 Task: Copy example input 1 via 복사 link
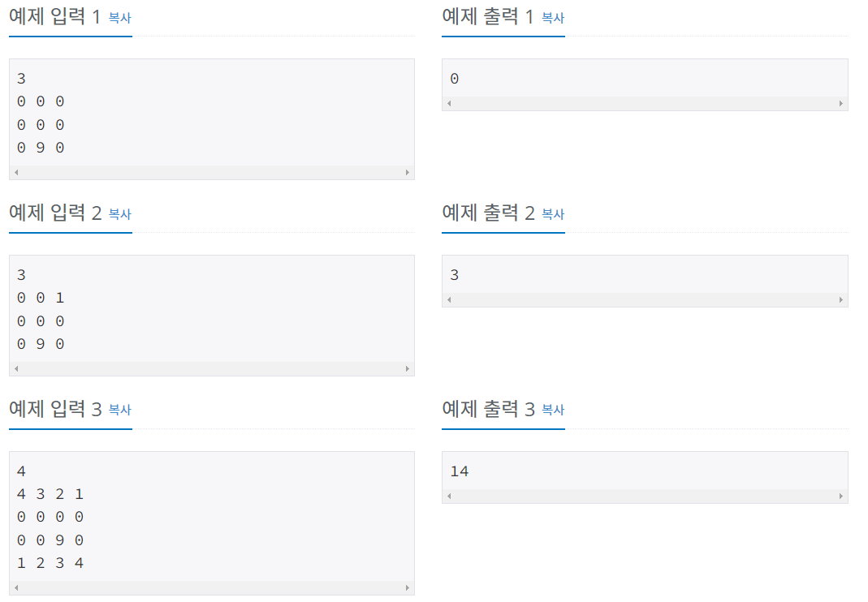coord(119,18)
